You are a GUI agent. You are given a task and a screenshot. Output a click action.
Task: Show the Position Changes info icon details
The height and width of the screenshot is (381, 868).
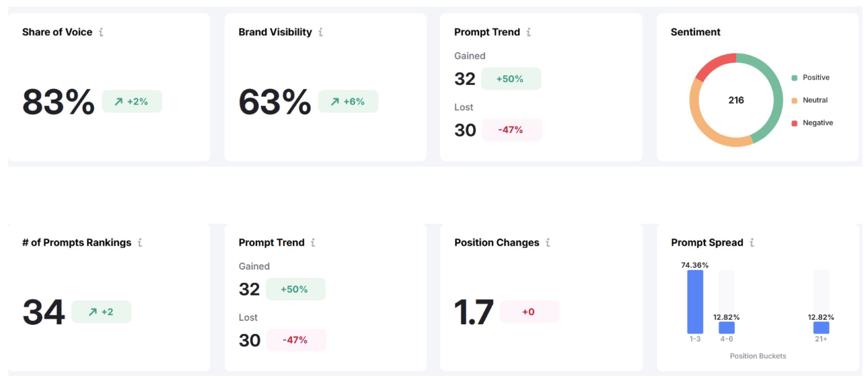[x=548, y=243]
